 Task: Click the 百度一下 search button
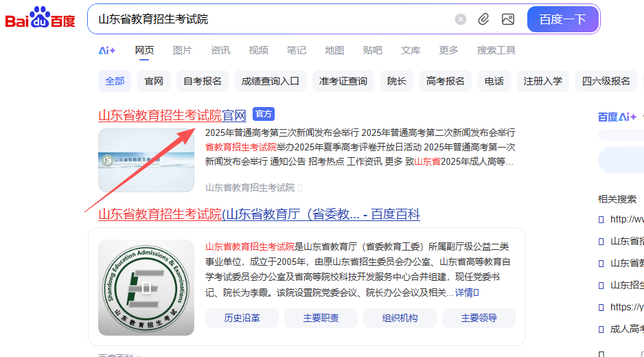pos(562,19)
